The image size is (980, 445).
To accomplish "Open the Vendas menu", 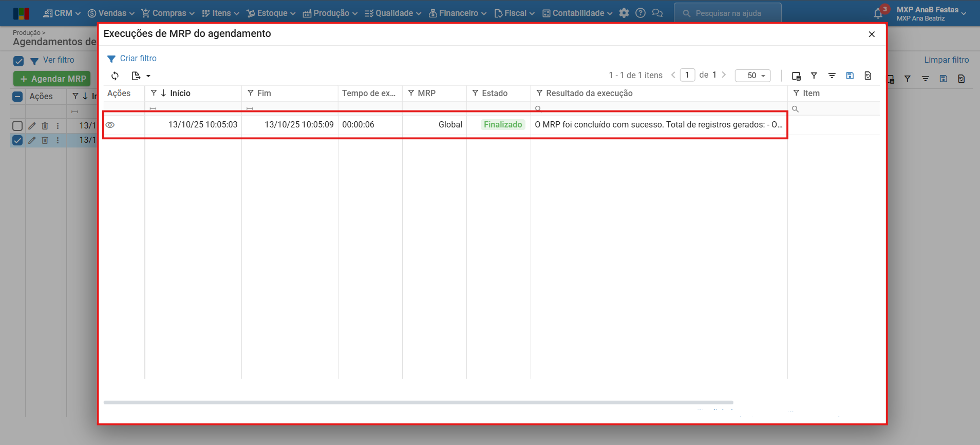I will (x=111, y=13).
